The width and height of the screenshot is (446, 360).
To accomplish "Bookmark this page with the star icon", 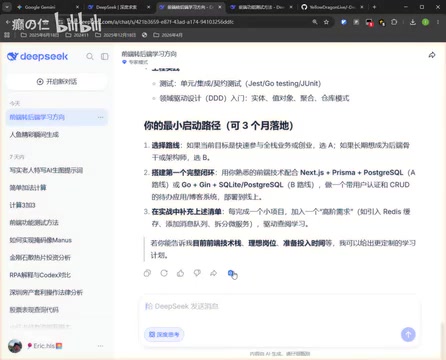I will point(326,22).
